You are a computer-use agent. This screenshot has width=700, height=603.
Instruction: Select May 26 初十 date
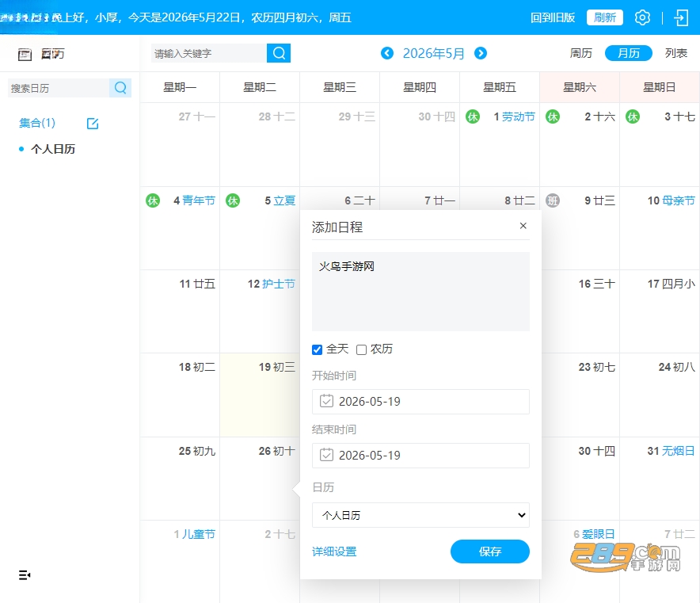[277, 451]
